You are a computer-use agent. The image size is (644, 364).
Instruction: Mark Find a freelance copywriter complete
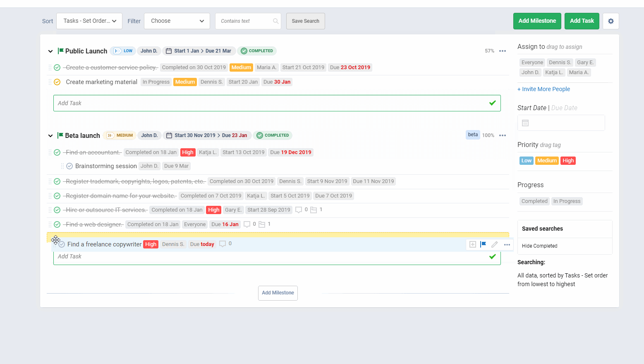point(62,244)
